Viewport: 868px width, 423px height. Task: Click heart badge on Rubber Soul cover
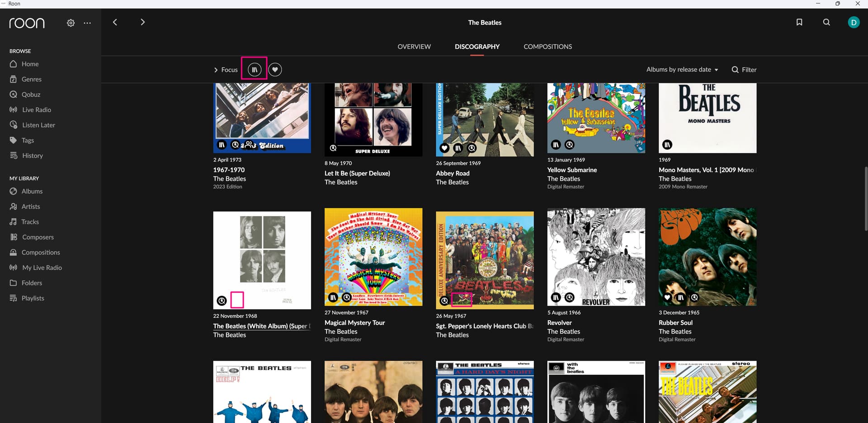point(667,297)
